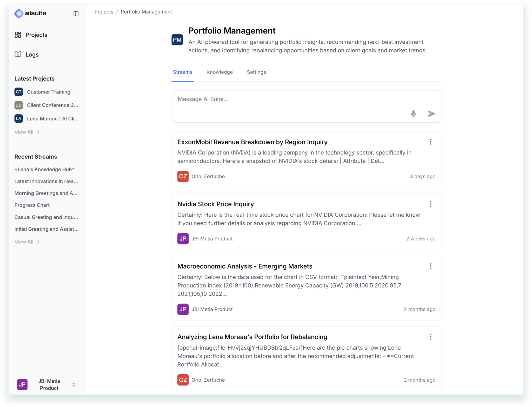Open options menu for Analyzing Lena Moreau's Portfolio
This screenshot has width=532, height=407.
[x=430, y=337]
